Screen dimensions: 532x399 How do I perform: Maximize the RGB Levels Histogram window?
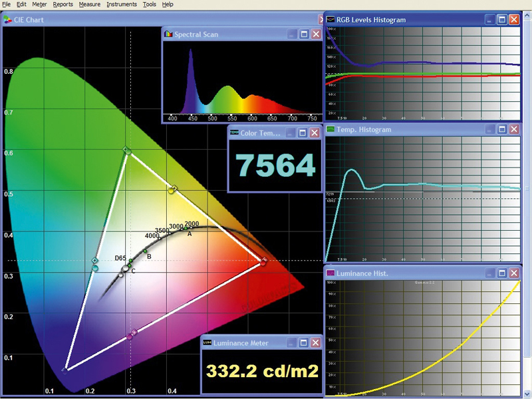point(502,19)
